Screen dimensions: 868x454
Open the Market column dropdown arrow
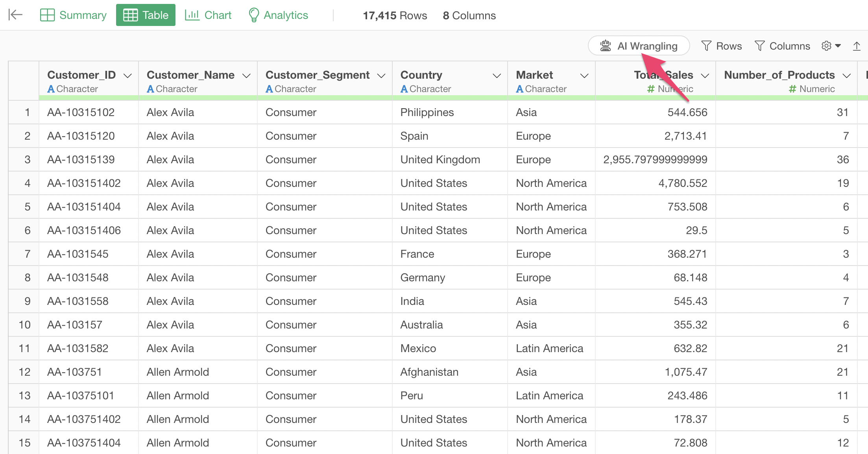click(584, 76)
